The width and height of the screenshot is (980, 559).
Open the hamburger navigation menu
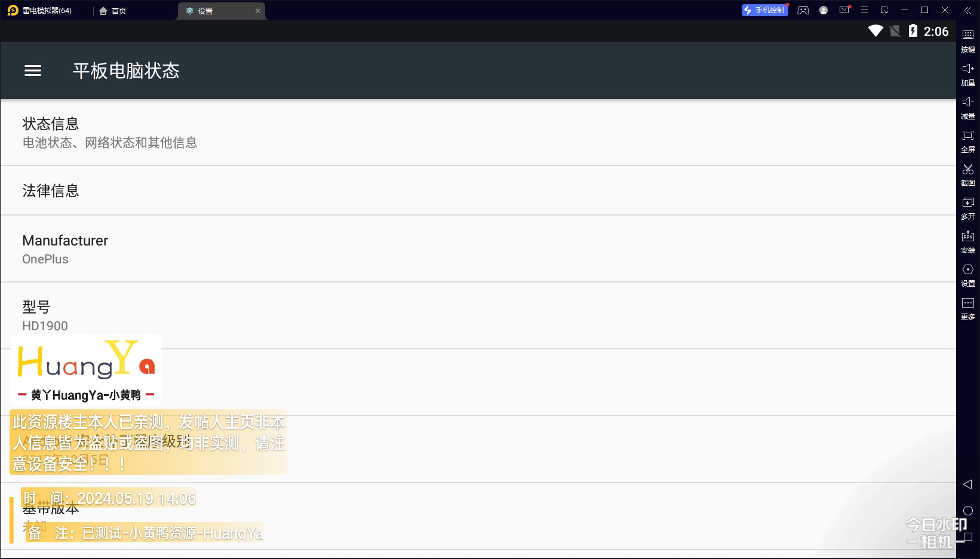(x=33, y=70)
